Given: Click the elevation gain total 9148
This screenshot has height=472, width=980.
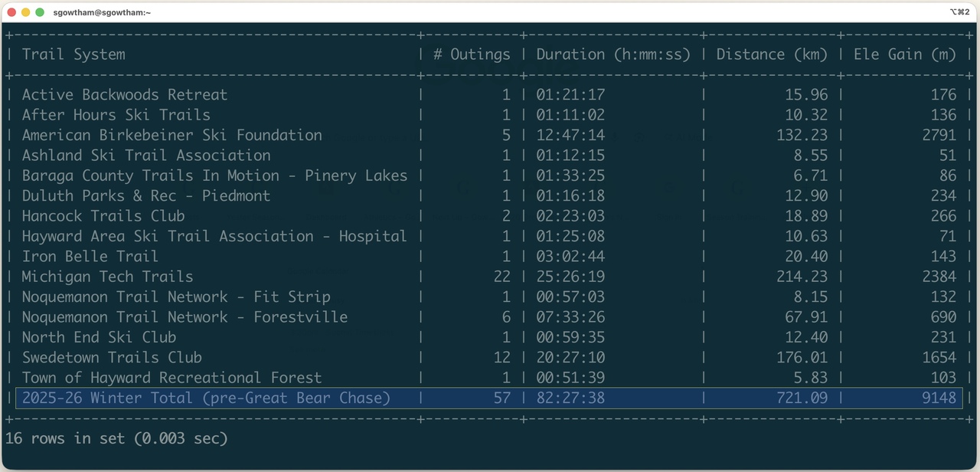Looking at the screenshot, I should [938, 398].
